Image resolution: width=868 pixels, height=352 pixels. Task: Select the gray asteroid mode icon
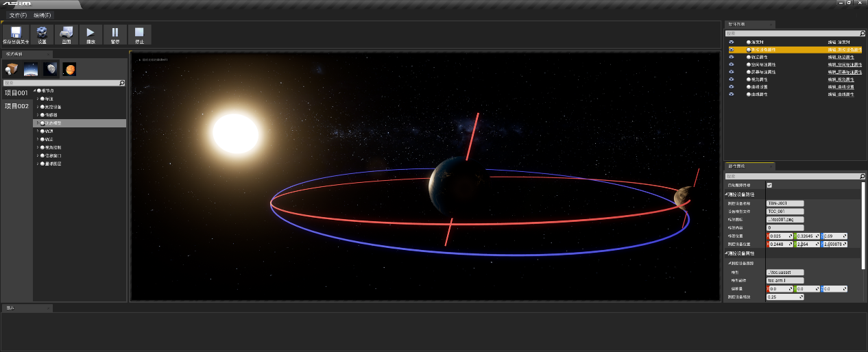[50, 68]
